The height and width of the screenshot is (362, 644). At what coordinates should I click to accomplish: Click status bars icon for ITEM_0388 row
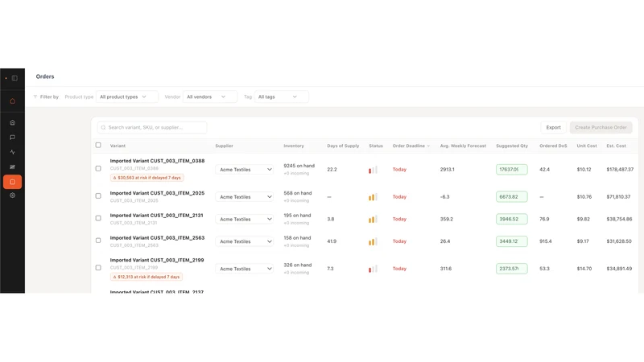pos(373,170)
